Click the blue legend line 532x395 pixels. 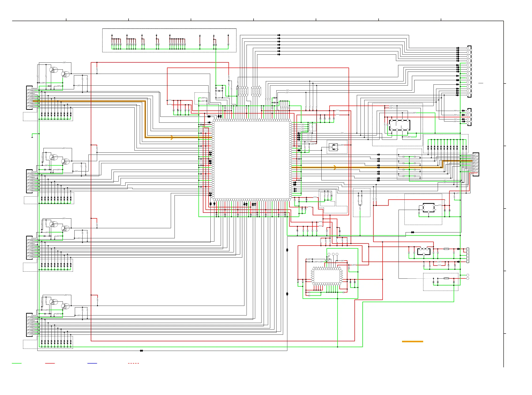[92, 363]
